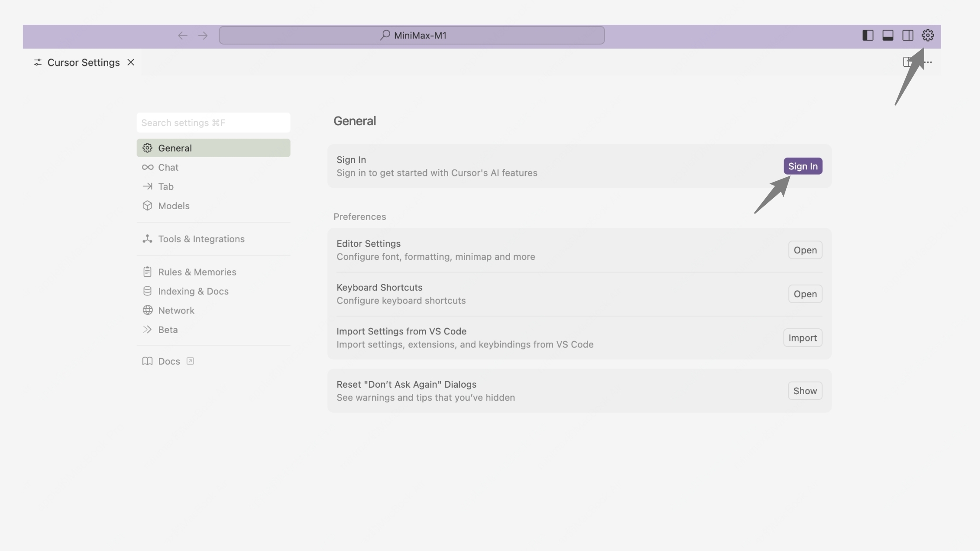Show hidden Don't Ask Again dialogs
The height and width of the screenshot is (551, 980).
coord(805,391)
